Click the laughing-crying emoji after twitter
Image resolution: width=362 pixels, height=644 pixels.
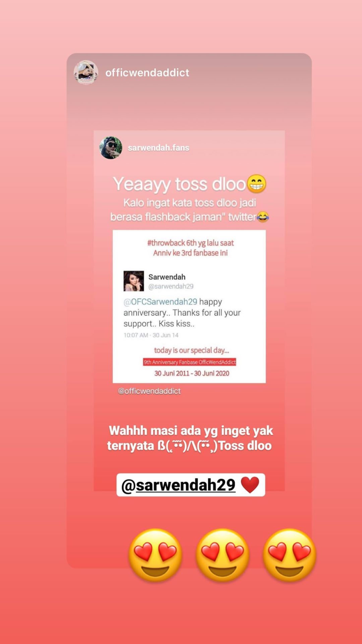(x=263, y=217)
